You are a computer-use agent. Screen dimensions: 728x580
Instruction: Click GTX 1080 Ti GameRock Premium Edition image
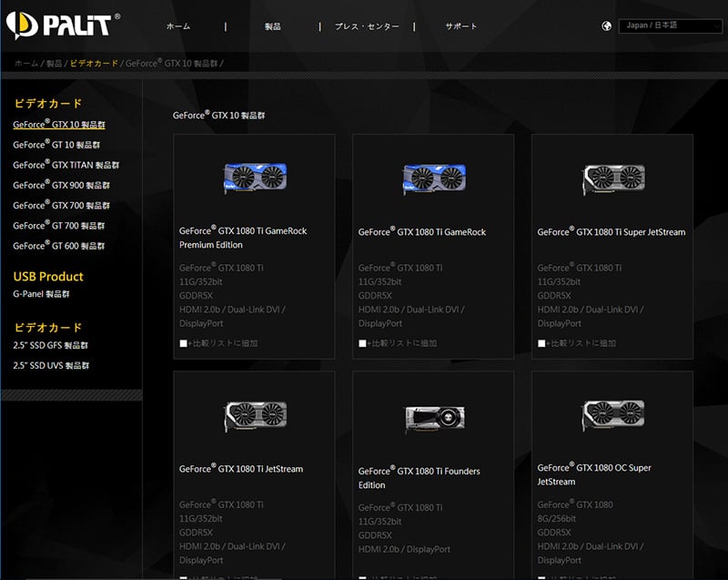[x=255, y=178]
